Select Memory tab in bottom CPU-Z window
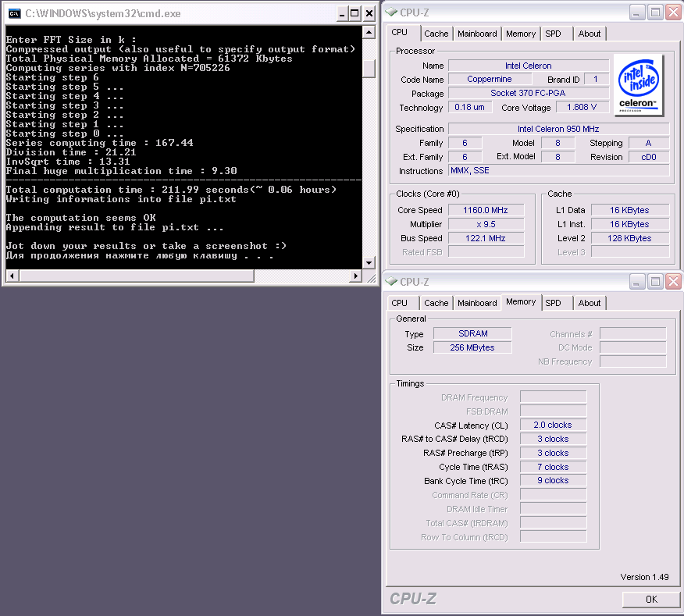The width and height of the screenshot is (684, 616). (x=521, y=301)
